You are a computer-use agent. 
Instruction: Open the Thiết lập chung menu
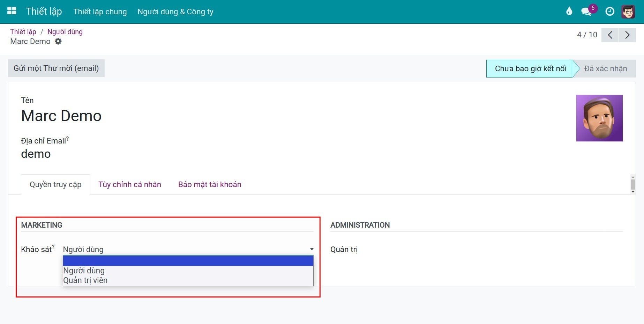100,12
